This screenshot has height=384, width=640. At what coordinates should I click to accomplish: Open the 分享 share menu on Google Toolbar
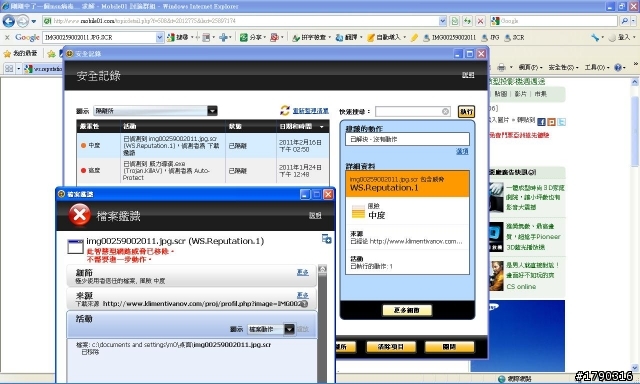[252, 38]
